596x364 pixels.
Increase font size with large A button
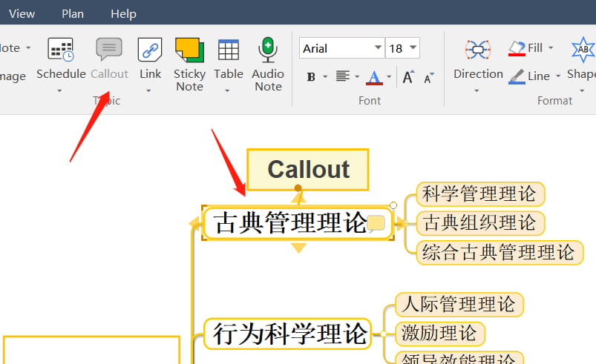tap(408, 76)
